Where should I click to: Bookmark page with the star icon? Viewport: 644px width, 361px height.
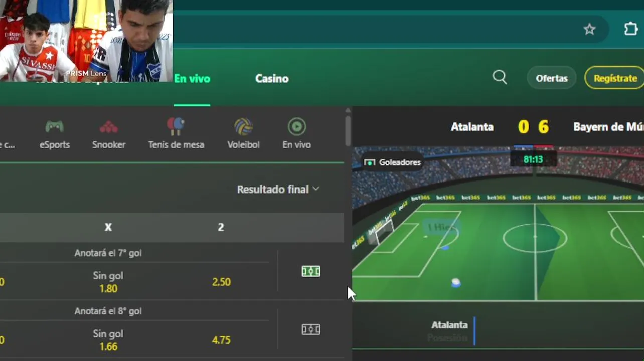tap(589, 29)
